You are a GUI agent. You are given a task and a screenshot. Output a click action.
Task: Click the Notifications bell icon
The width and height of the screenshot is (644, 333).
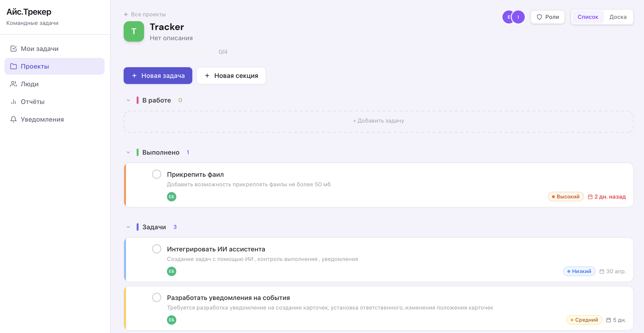(x=14, y=119)
